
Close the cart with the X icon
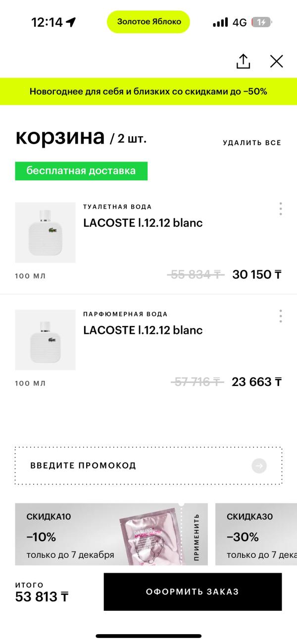tap(276, 61)
